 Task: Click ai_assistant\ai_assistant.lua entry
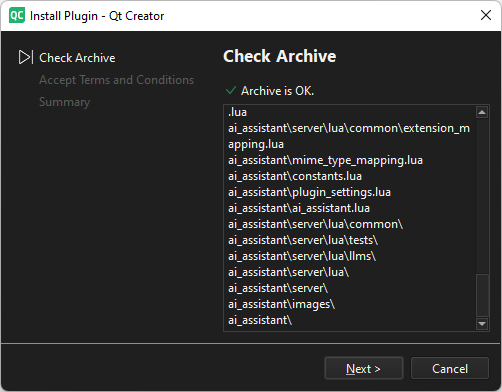point(299,208)
